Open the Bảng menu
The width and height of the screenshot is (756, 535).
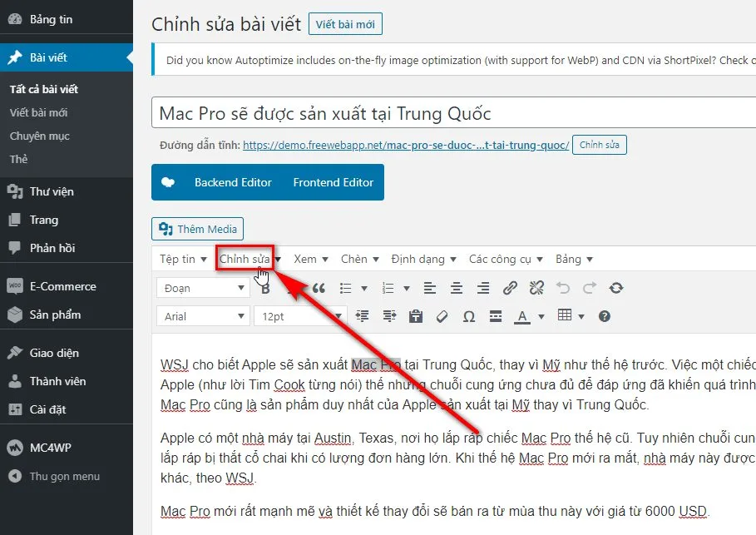[574, 259]
